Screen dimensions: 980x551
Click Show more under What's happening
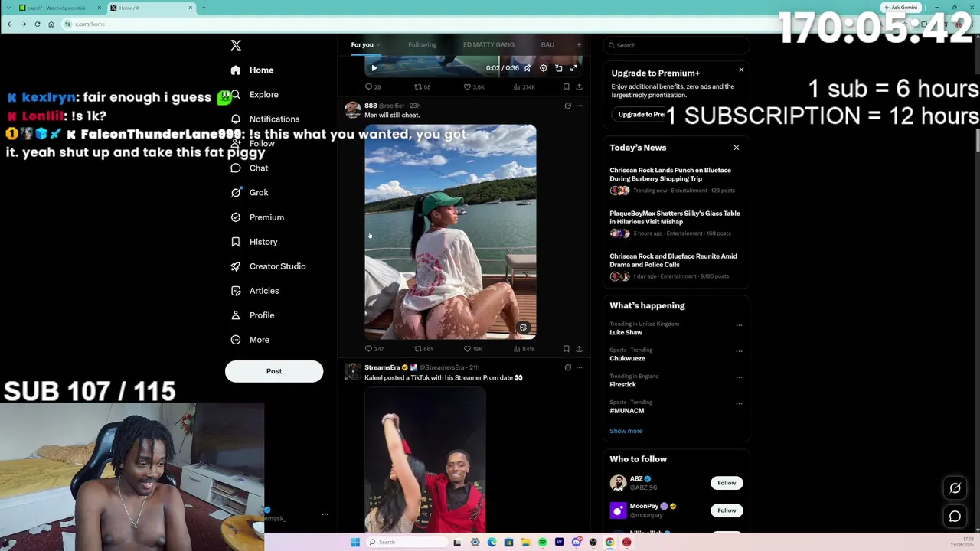pos(626,431)
